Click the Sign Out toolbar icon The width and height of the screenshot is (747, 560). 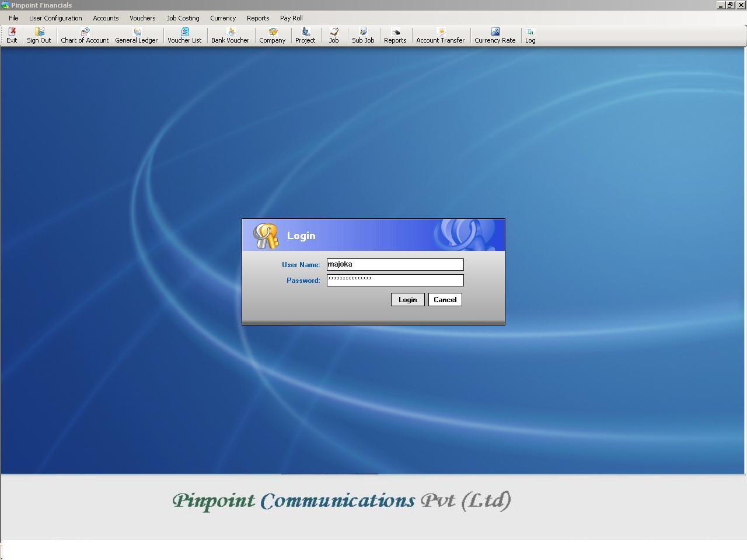click(x=39, y=36)
